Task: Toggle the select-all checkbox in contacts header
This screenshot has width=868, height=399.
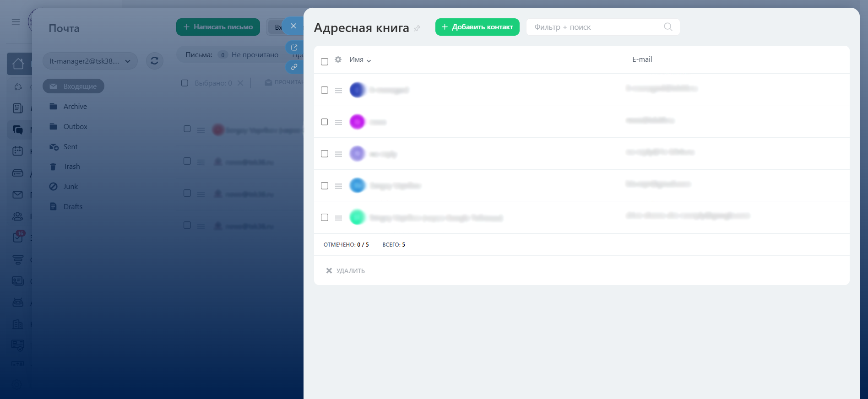Action: [x=325, y=62]
